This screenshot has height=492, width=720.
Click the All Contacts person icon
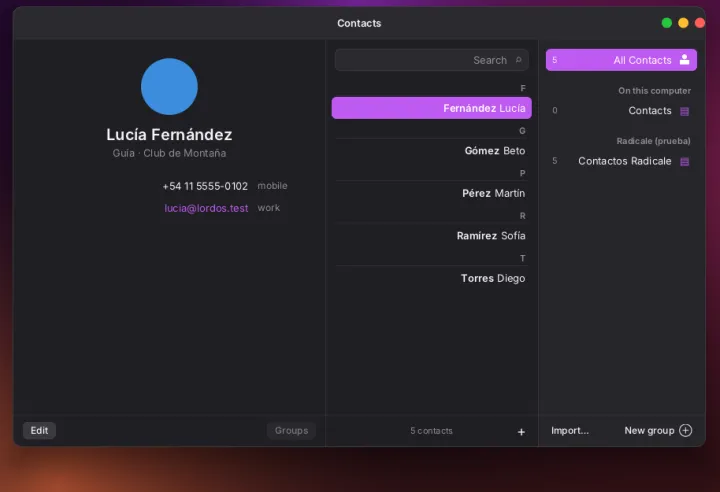[684, 60]
